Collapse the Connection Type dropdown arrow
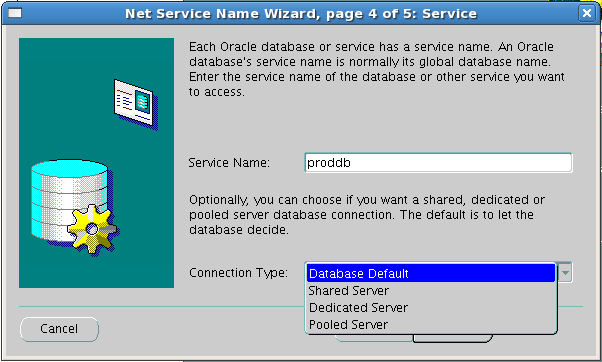The image size is (602, 362). [x=565, y=273]
